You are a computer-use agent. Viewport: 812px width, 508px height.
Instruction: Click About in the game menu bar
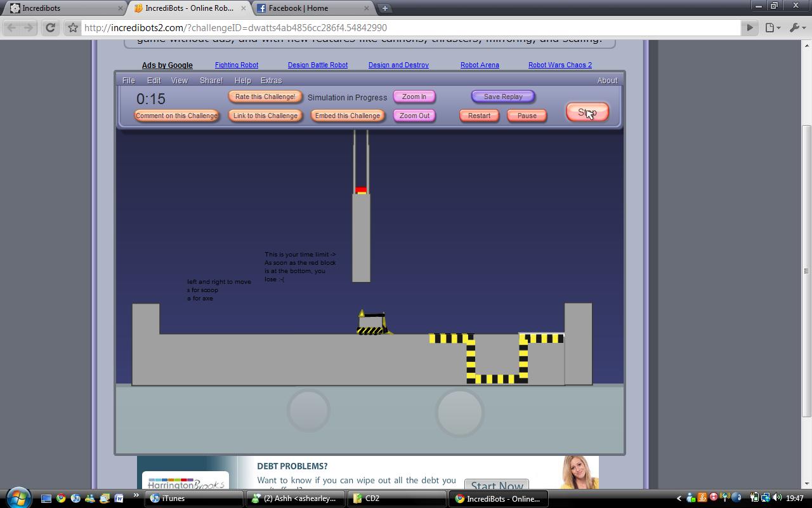point(607,81)
